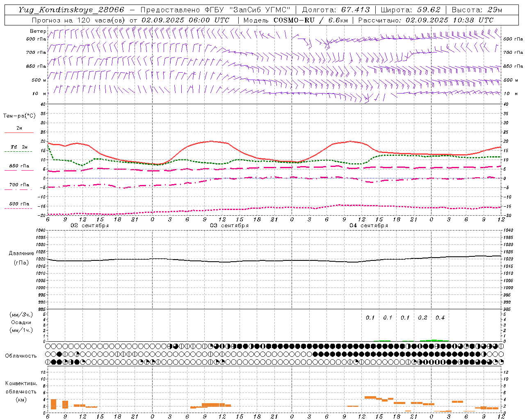This screenshot has height=420, width=525.
Task: Click the Широта: 59.62 value
Action: (411, 10)
